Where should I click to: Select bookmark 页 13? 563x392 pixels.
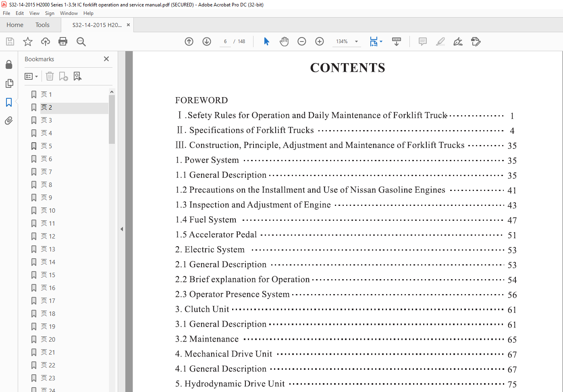coord(48,249)
